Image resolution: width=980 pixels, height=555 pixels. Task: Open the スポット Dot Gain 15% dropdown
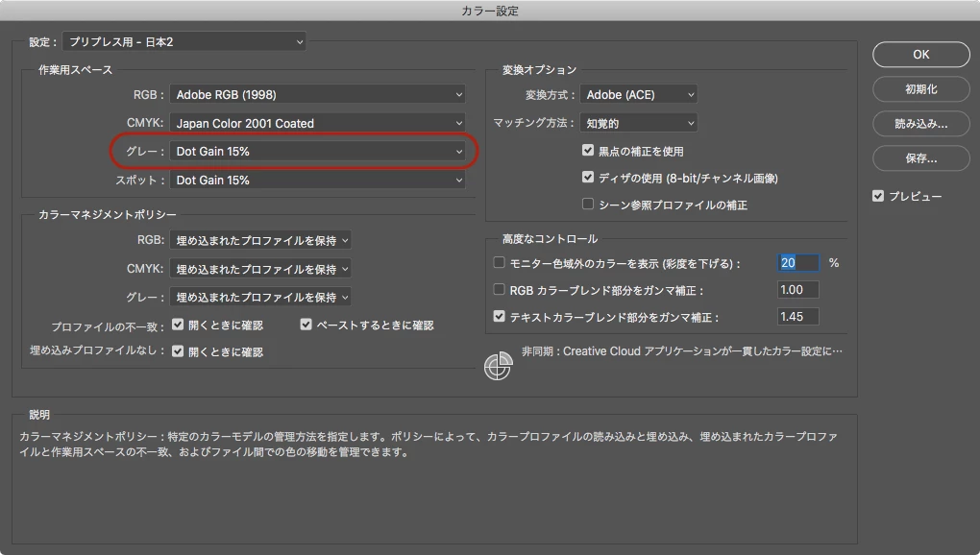tap(317, 180)
